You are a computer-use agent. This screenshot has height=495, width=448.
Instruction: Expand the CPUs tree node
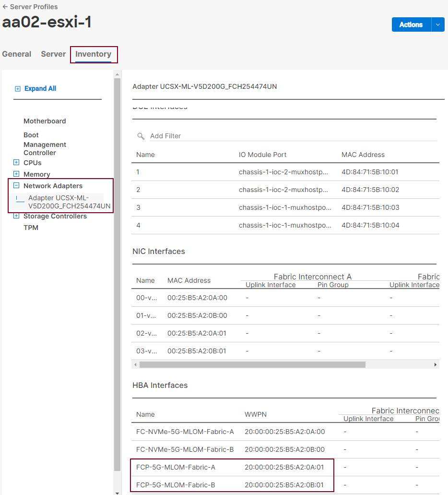click(x=16, y=163)
